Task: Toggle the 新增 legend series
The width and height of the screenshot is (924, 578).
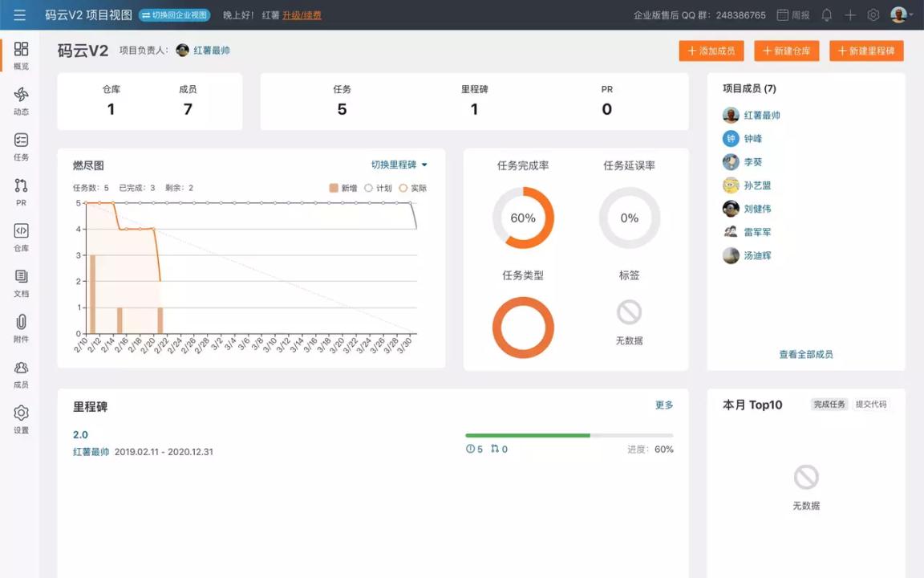Action: pyautogui.click(x=342, y=188)
